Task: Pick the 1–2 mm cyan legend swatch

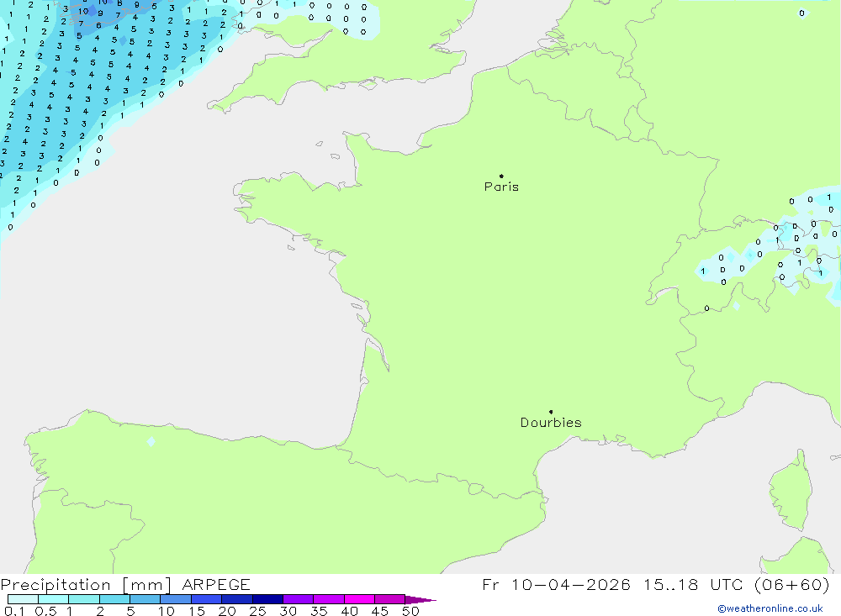Action: (x=84, y=599)
